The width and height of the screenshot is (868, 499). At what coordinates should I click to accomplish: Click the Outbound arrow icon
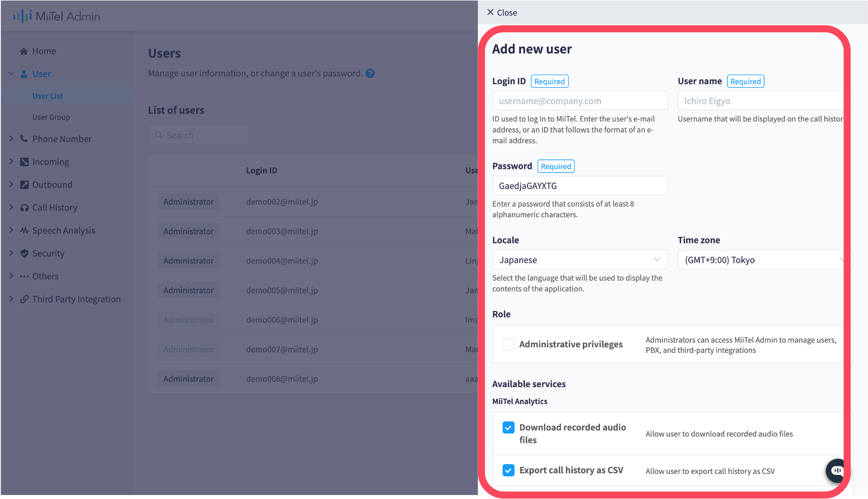click(24, 184)
